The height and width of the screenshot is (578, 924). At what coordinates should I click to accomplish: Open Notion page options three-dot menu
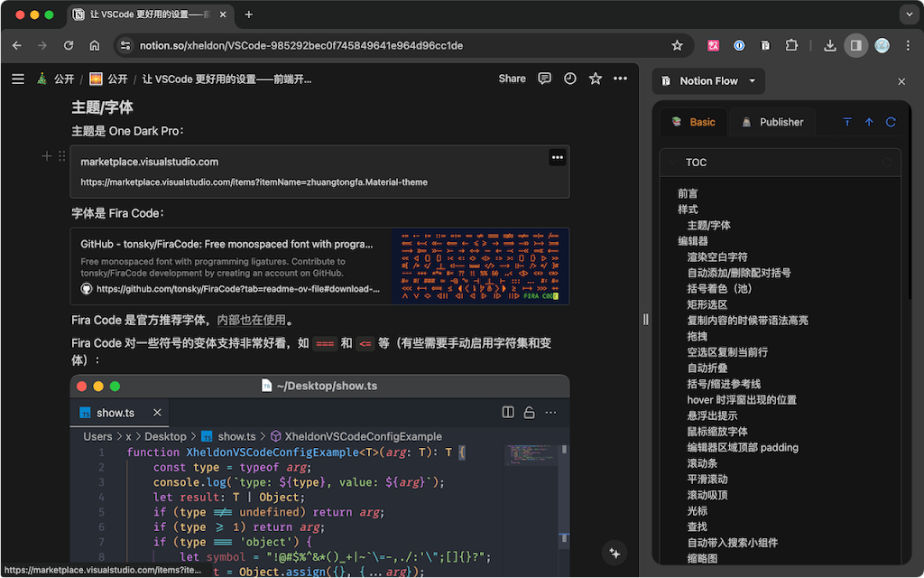click(x=620, y=79)
